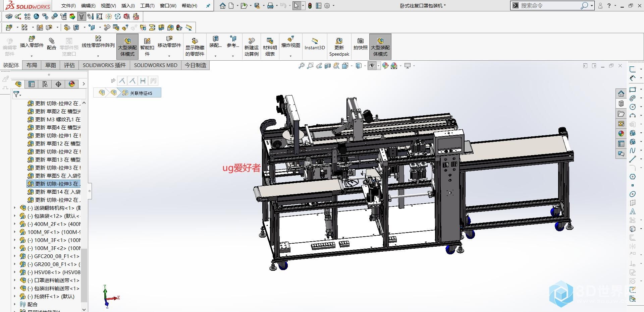644x312 pixels.
Task: Expand 100M_9F<1> tree node
Action: coord(15,232)
